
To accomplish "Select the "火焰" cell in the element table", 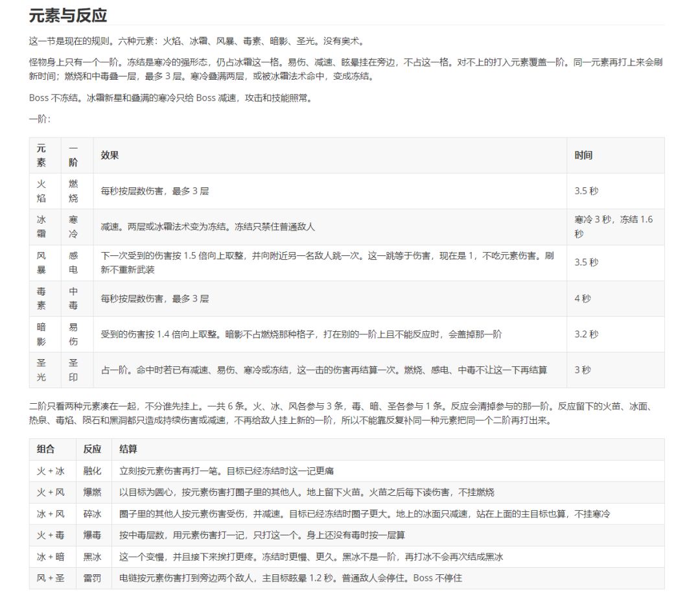I will (x=45, y=191).
